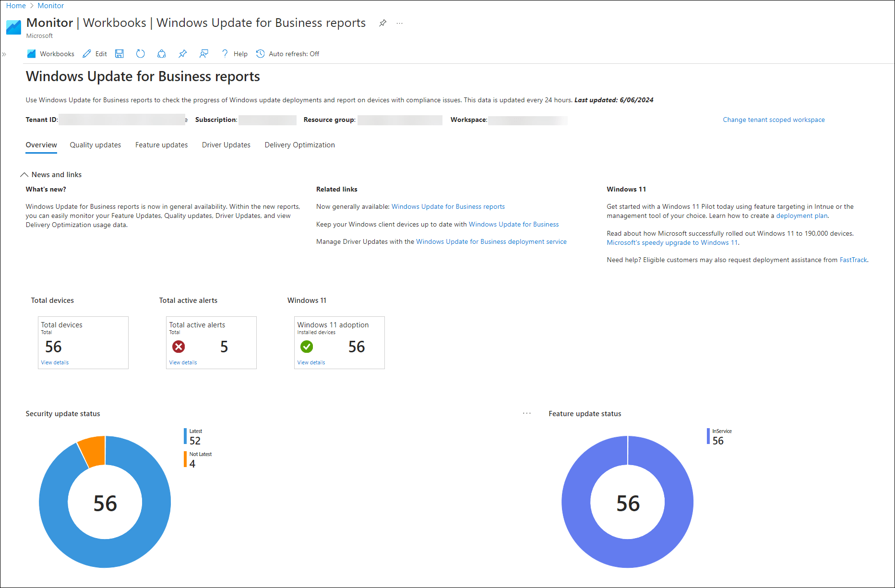895x588 pixels.
Task: Follow the FastTrack link
Action: tap(853, 260)
